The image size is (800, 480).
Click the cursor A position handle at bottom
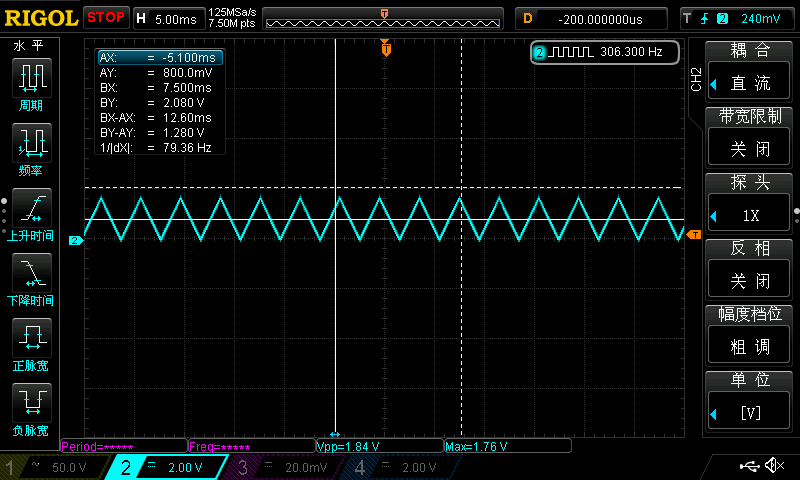tap(335, 434)
